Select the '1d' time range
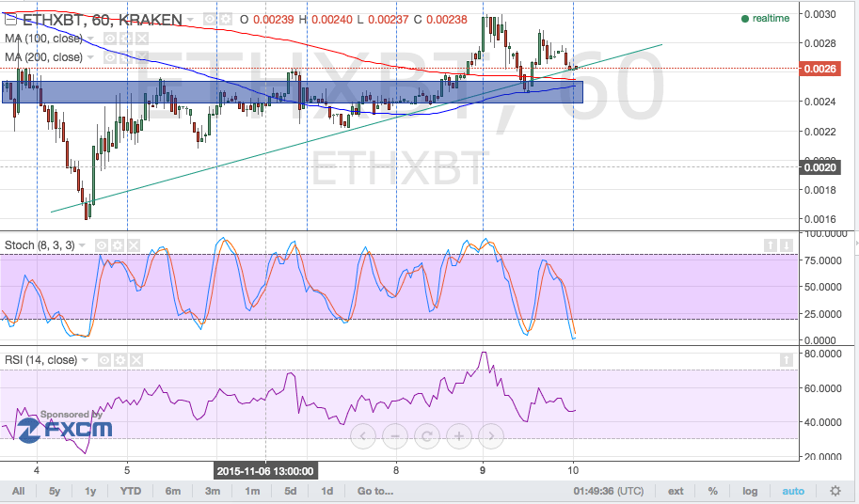The height and width of the screenshot is (504, 859). tap(327, 491)
